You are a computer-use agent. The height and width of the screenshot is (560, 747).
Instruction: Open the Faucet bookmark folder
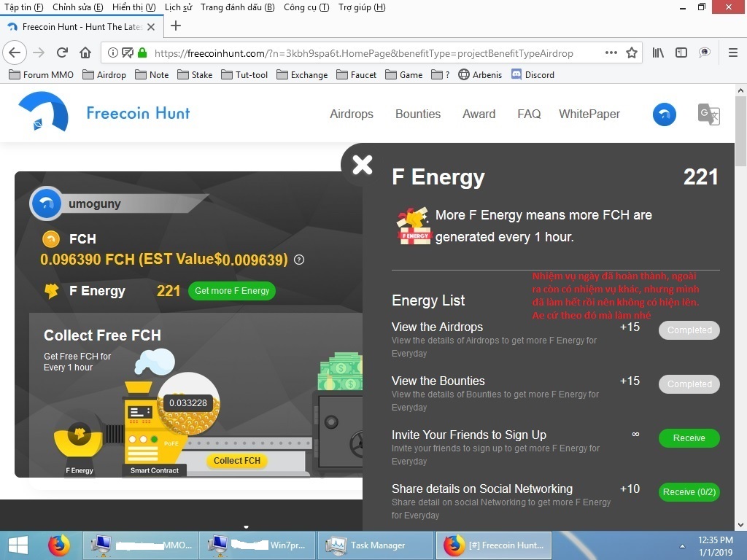click(x=357, y=75)
